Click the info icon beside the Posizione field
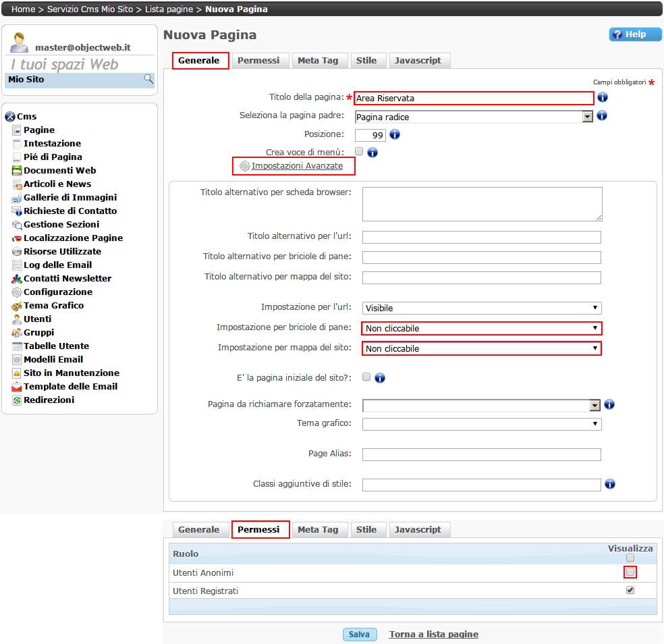 pos(395,134)
